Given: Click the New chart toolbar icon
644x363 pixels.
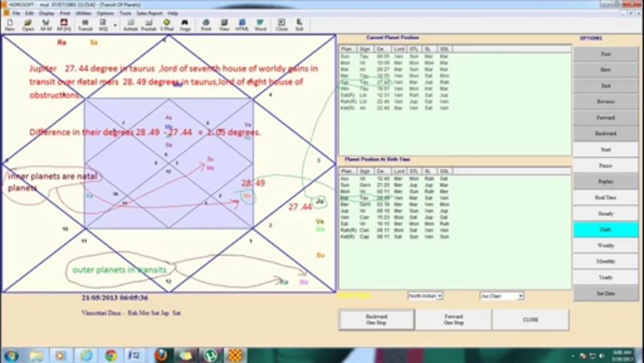Looking at the screenshot, I should click(x=10, y=25).
